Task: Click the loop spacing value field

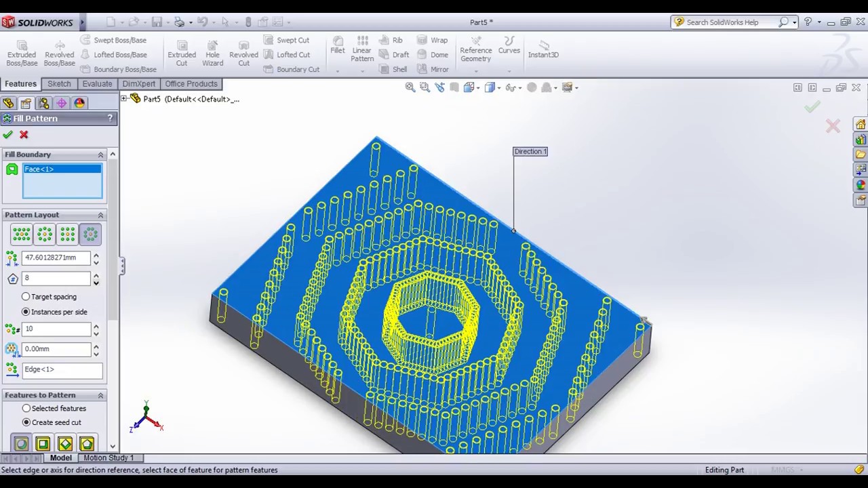Action: click(x=56, y=258)
